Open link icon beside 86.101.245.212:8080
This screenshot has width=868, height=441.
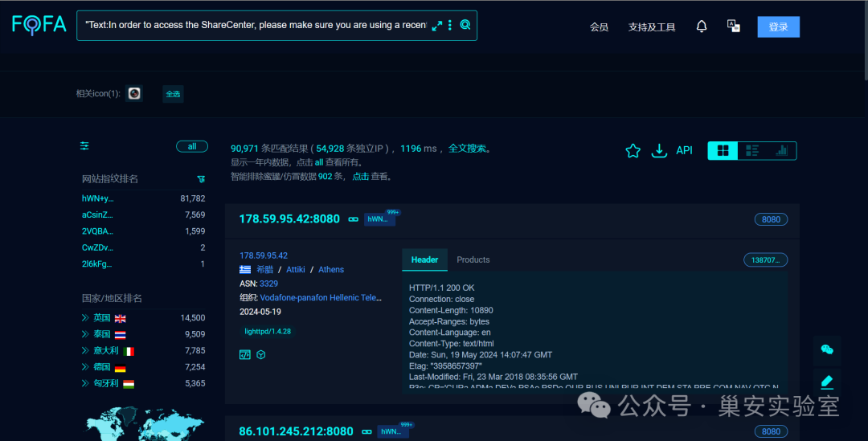[366, 431]
